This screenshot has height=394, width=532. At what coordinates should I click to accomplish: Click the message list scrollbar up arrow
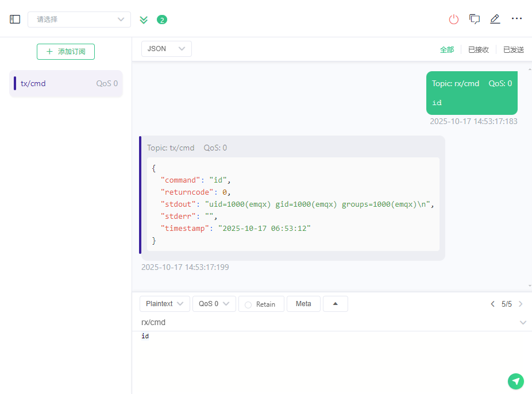(x=530, y=69)
